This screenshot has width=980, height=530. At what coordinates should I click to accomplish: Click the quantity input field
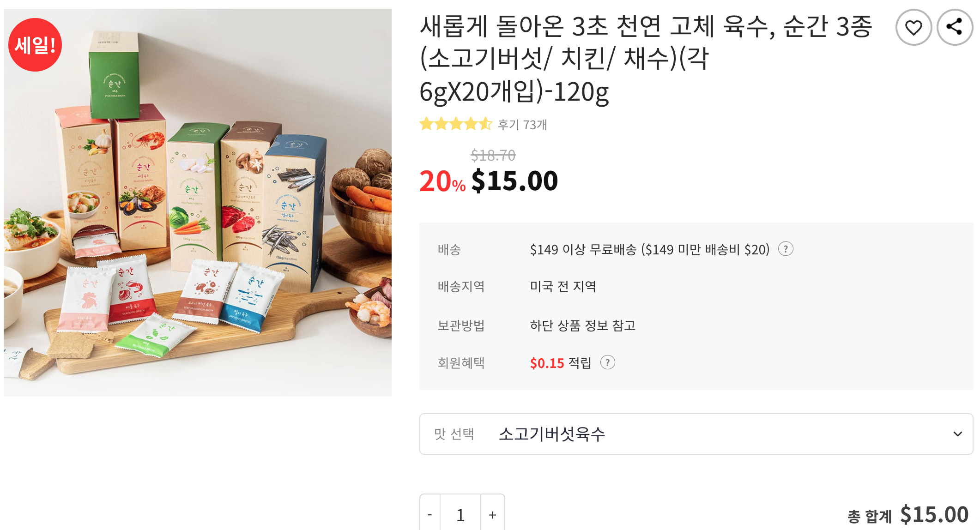tap(460, 514)
